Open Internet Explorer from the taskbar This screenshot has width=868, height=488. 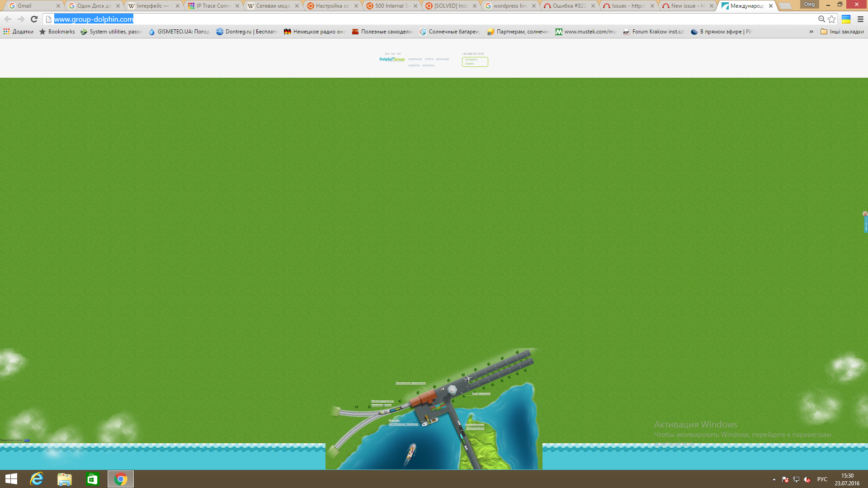click(x=37, y=479)
